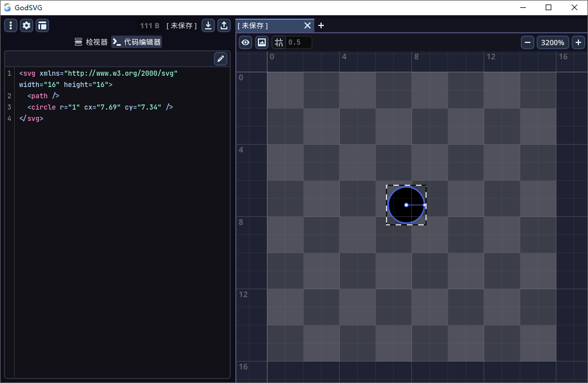Open the reference image icon button
Image resolution: width=588 pixels, height=383 pixels.
coord(262,42)
